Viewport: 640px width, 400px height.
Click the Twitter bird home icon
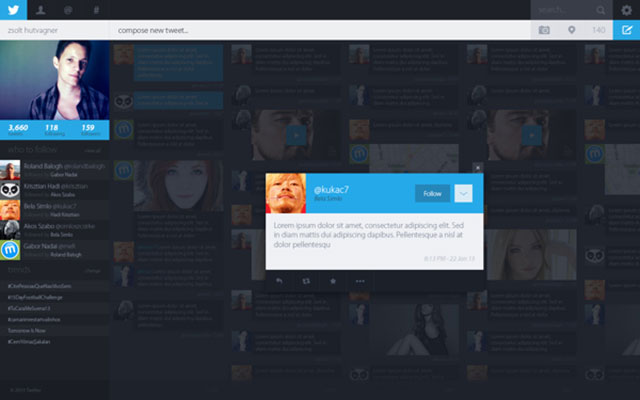tap(13, 10)
